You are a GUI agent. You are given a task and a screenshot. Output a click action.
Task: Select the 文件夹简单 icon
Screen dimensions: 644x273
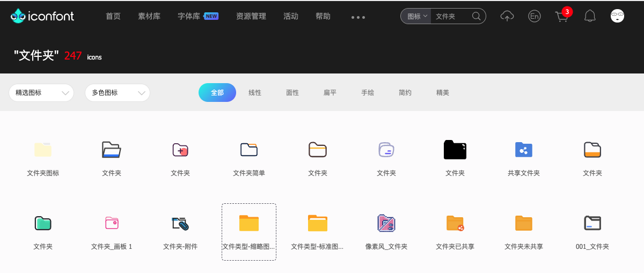pyautogui.click(x=249, y=150)
